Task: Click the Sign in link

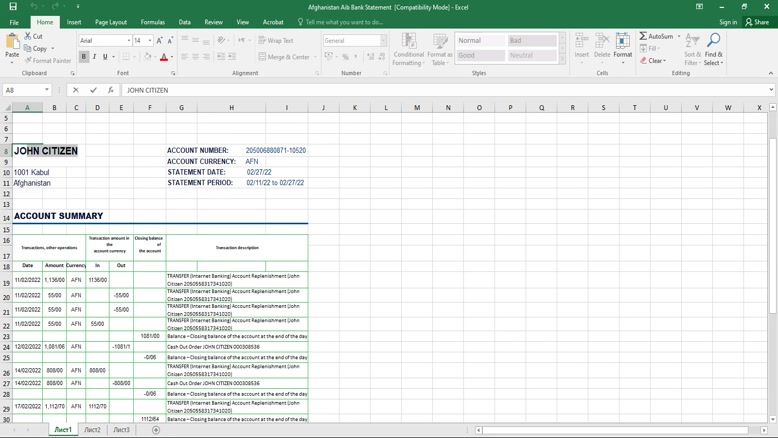Action: coord(728,22)
